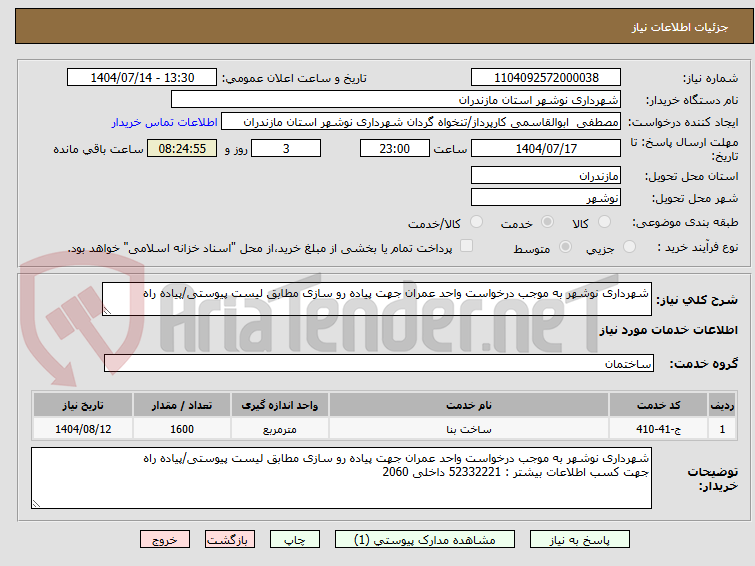Toggle the اسناد خزانه اسلامی payment checkbox
This screenshot has width=755, height=566.
tap(466, 246)
